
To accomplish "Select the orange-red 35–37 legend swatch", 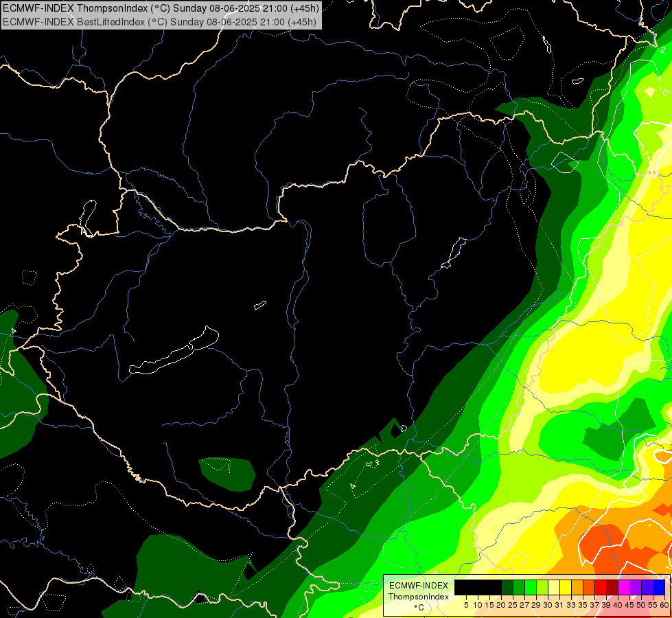I will point(589,587).
